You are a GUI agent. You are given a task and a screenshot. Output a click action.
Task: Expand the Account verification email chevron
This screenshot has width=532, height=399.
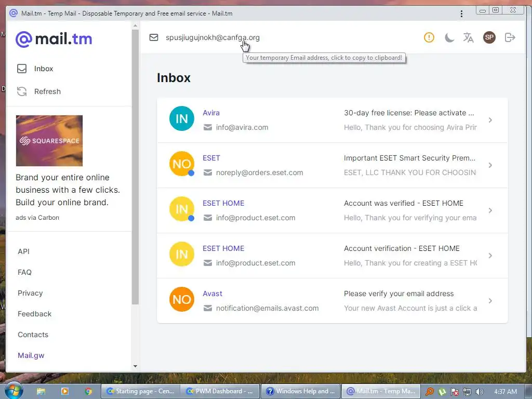tap(490, 256)
